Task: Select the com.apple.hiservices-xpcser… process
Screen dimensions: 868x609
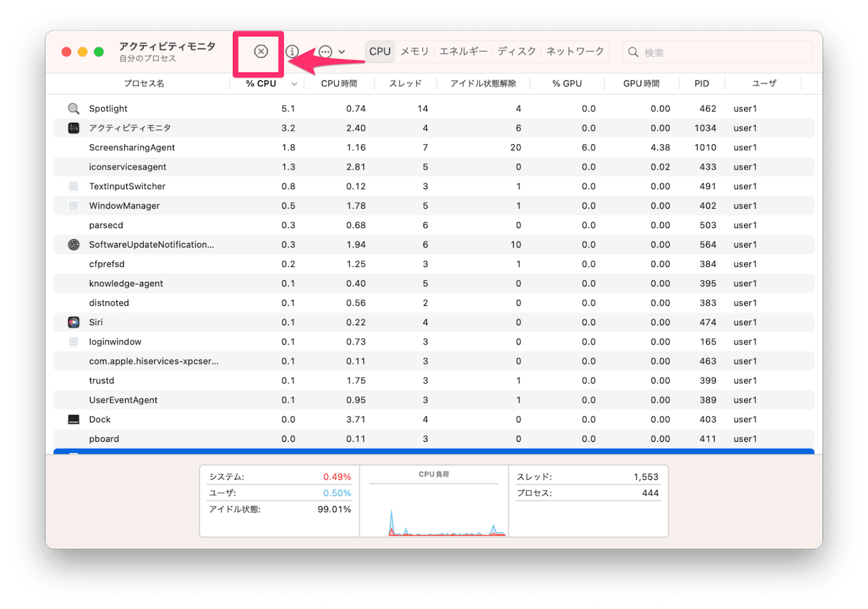Action: click(433, 362)
